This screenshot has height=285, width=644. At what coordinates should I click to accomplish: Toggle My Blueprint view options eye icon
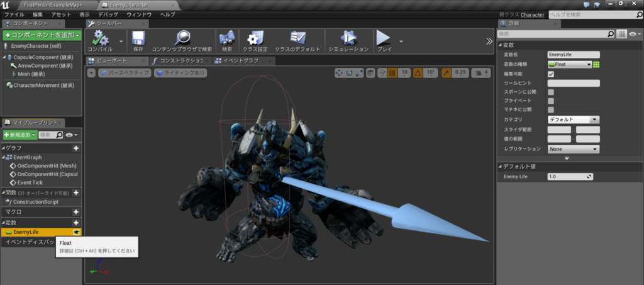click(x=72, y=135)
